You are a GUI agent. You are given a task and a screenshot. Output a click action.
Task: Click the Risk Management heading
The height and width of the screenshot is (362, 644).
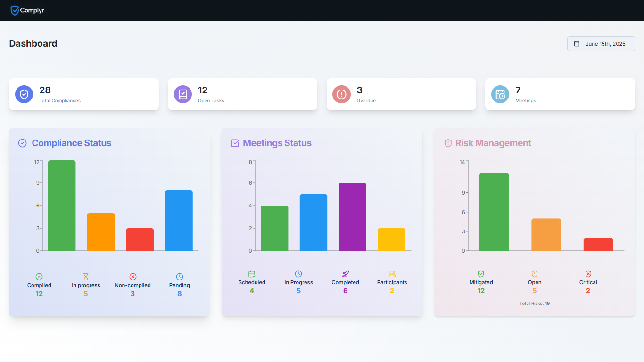click(493, 143)
